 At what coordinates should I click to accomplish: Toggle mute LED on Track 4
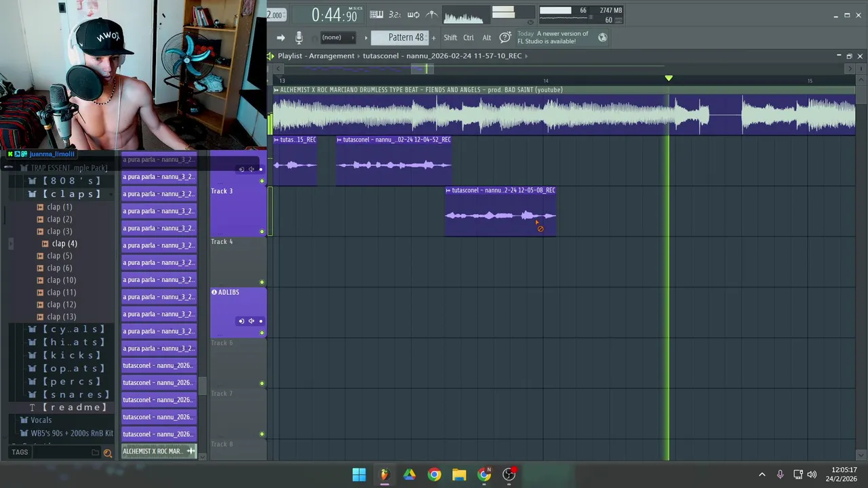(262, 282)
